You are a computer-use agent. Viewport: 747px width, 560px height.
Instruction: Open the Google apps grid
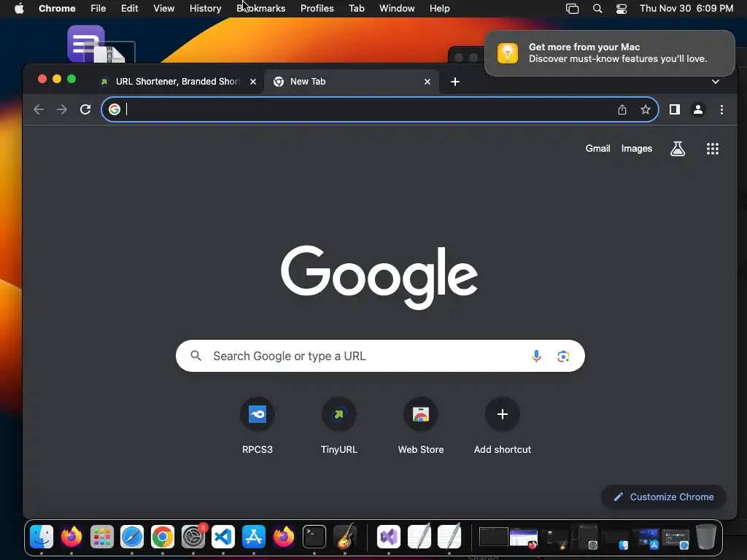(713, 149)
